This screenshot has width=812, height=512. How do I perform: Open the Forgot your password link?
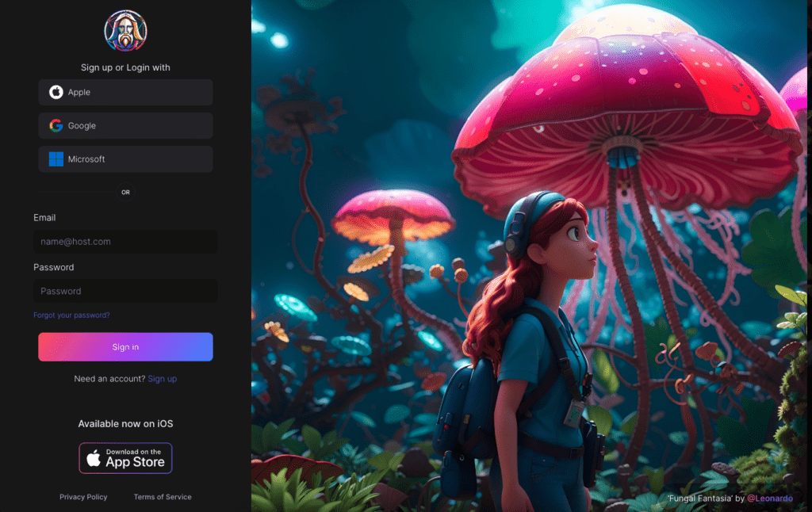(x=71, y=315)
